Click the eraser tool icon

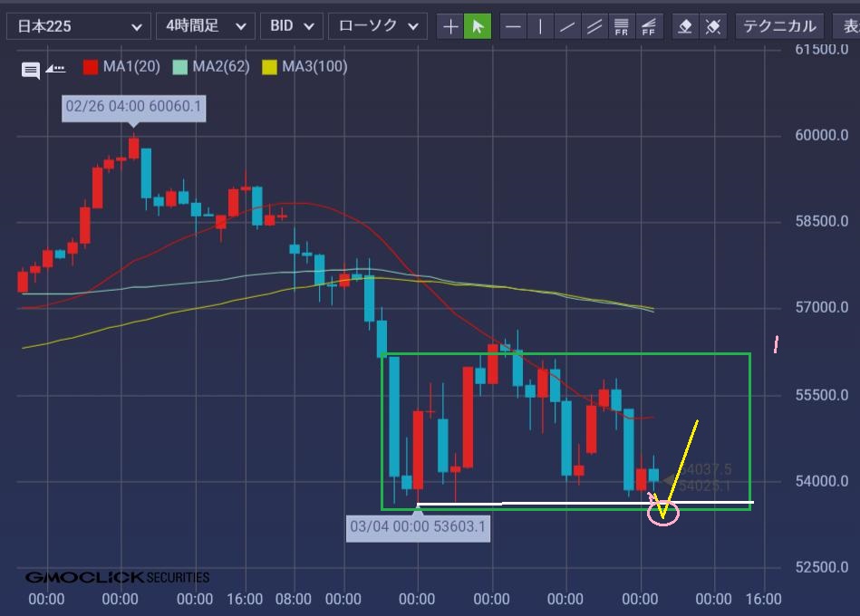coord(686,26)
